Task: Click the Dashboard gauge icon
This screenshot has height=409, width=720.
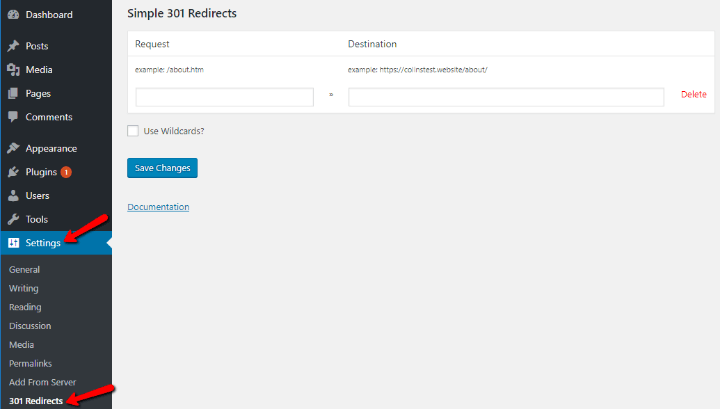Action: point(13,15)
